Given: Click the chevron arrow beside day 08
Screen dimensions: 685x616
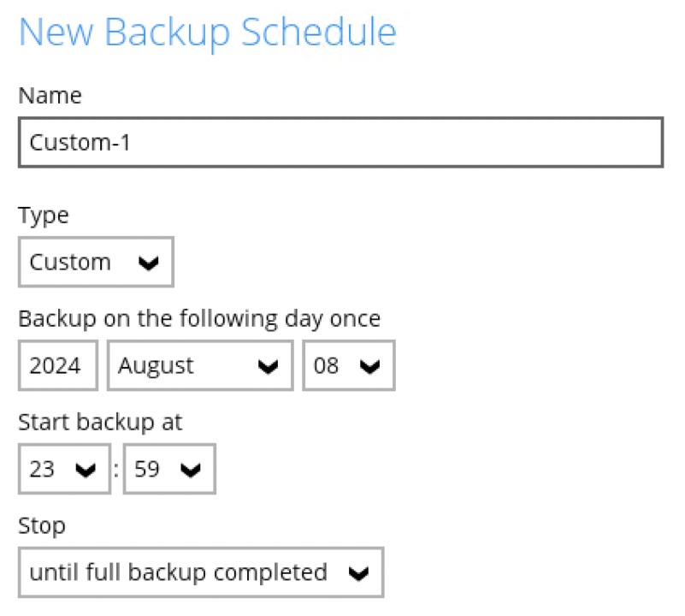Looking at the screenshot, I should tap(369, 367).
